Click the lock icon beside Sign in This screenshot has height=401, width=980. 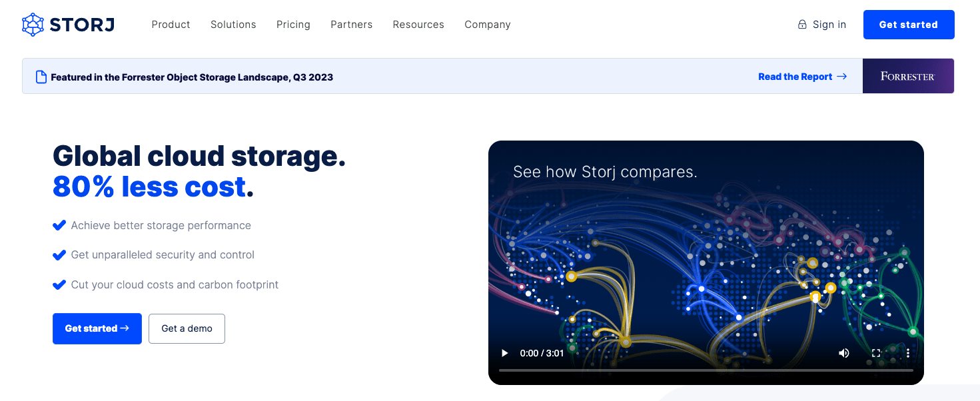coord(802,25)
